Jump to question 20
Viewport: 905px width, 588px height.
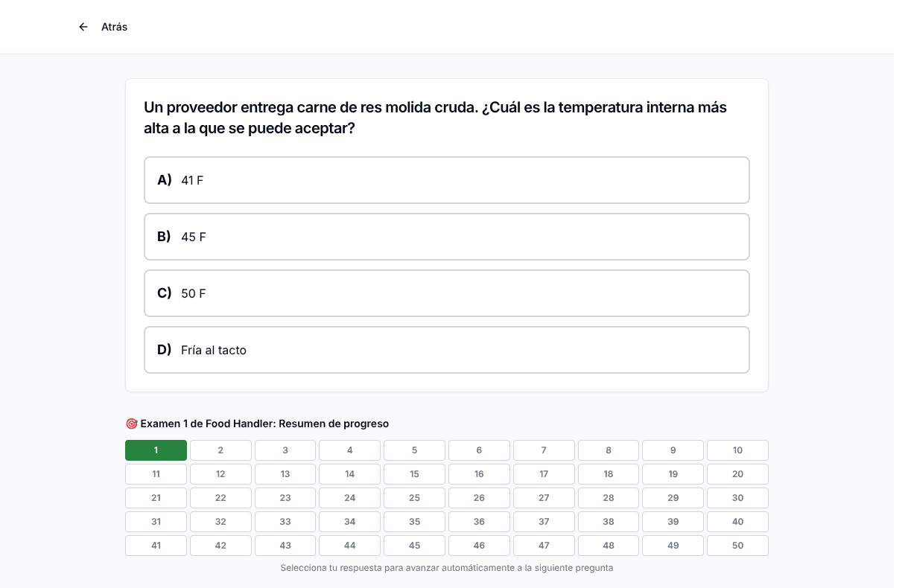coord(737,474)
